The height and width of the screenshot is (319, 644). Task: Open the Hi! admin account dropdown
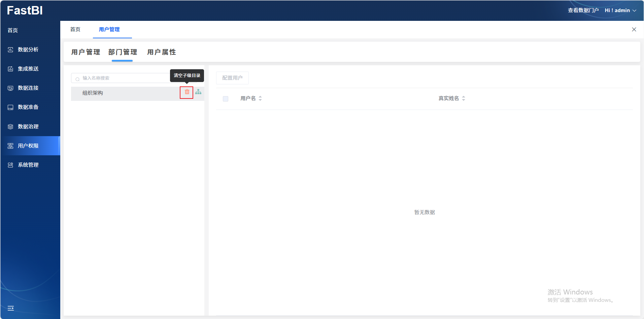click(x=620, y=10)
